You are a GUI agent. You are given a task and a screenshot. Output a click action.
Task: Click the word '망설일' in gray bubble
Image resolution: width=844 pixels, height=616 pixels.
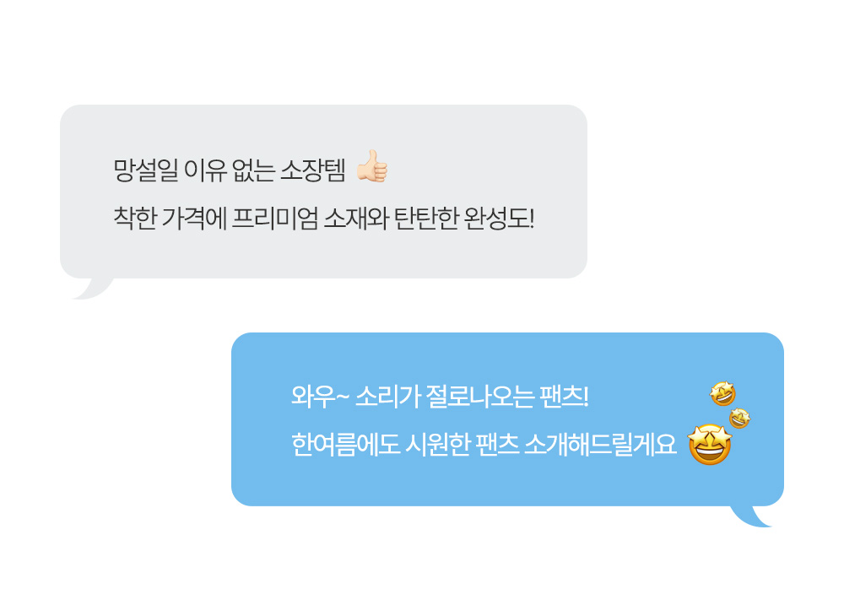tap(145, 170)
